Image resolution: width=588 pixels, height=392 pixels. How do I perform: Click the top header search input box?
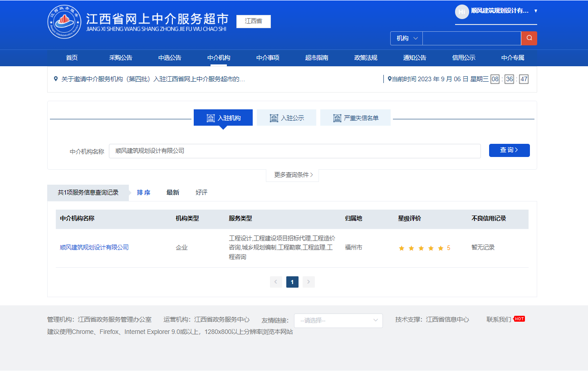tap(472, 38)
